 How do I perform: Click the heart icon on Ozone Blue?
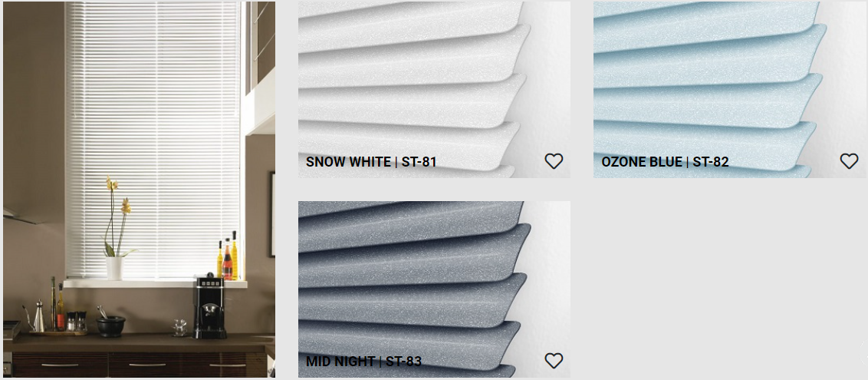tap(849, 161)
